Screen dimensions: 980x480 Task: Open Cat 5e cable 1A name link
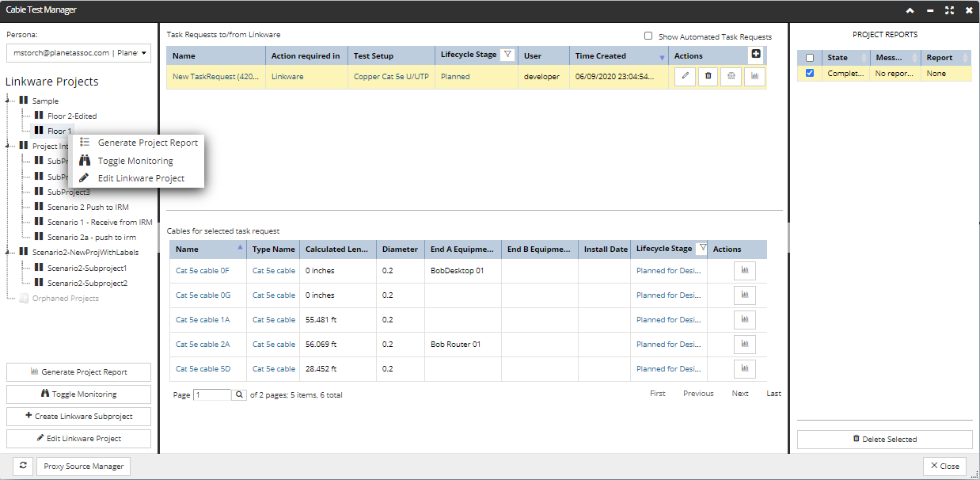[203, 320]
